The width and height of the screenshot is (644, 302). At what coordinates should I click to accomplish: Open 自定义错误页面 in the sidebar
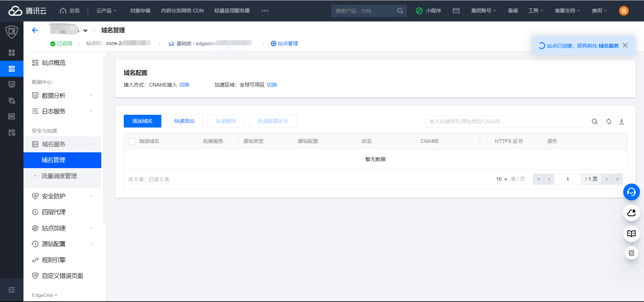point(62,276)
